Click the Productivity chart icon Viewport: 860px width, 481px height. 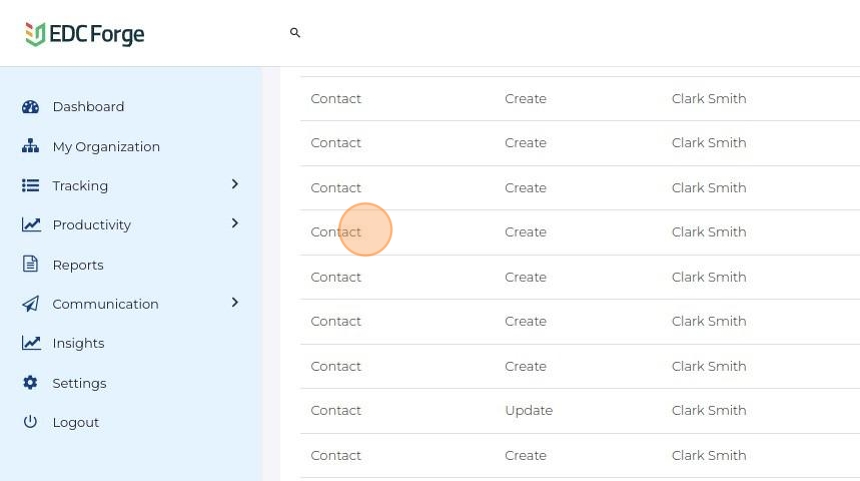coord(31,225)
